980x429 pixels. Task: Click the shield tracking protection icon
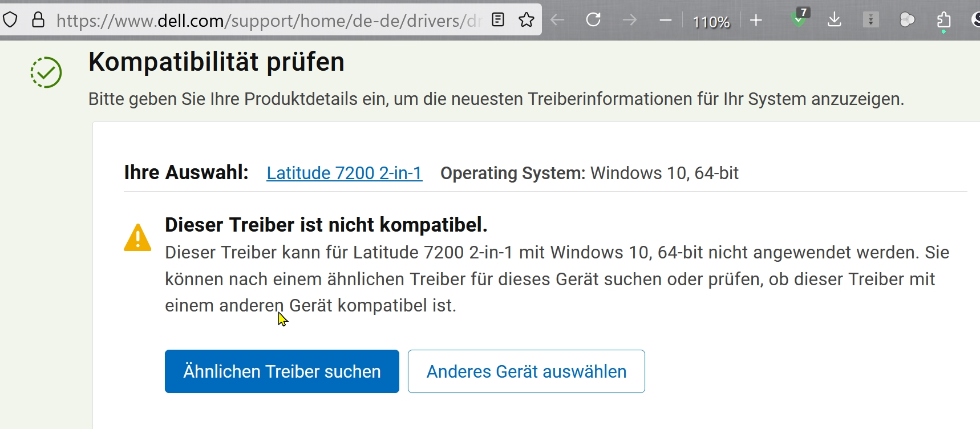[x=10, y=21]
